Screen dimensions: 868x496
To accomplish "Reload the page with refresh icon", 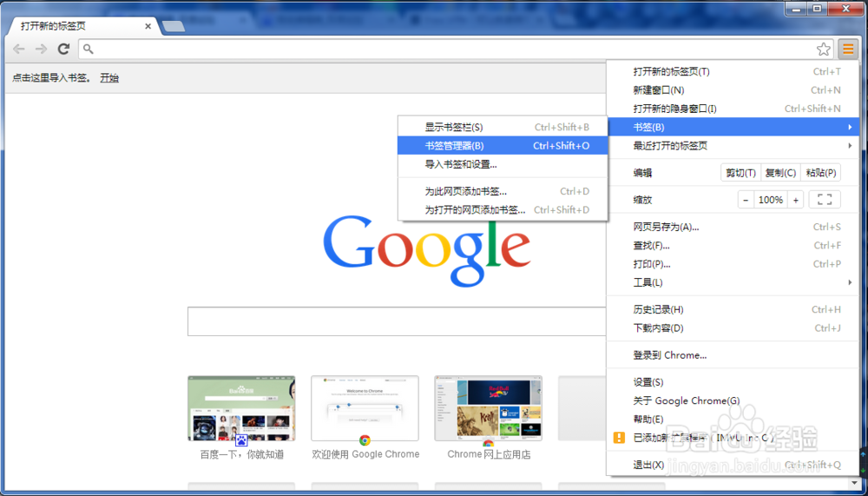I will (63, 49).
